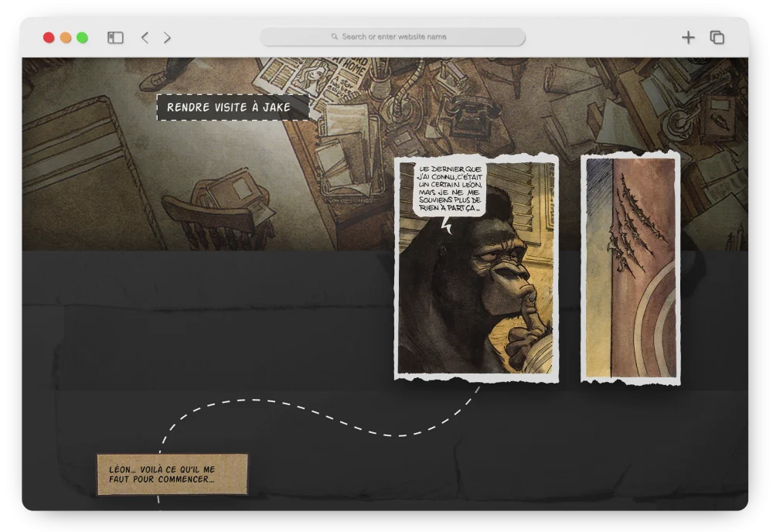773x532 pixels.
Task: Open a new tab with plus icon
Action: (x=688, y=37)
